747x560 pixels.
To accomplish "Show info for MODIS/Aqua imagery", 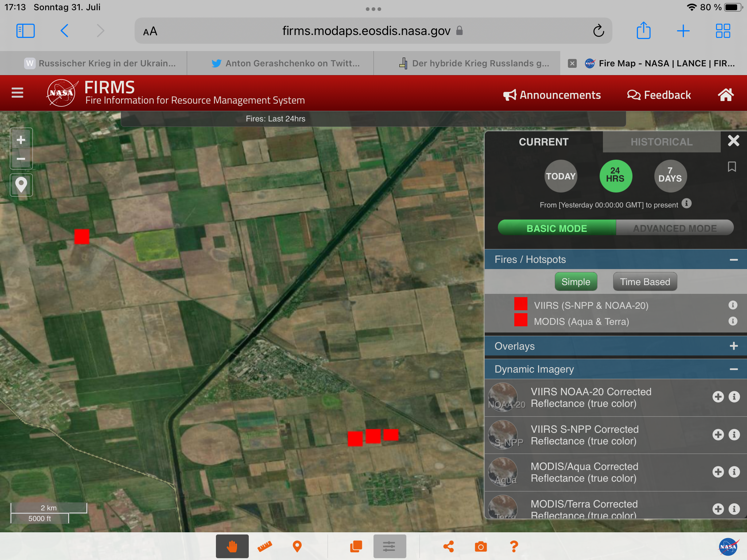I will pos(734,472).
